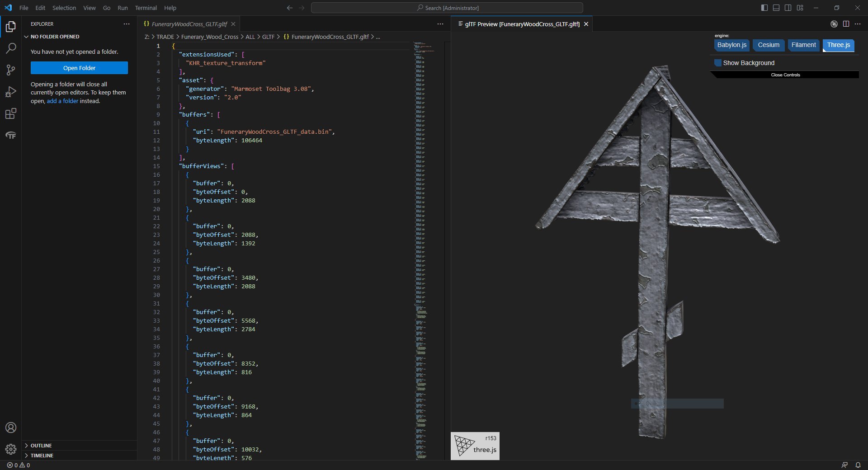
Task: Open the Selection menu
Action: coord(64,8)
